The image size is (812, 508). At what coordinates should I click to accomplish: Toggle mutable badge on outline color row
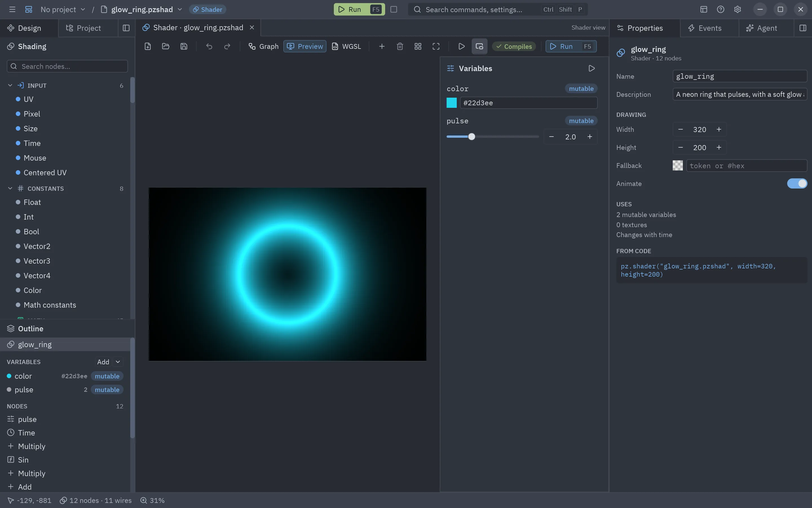coord(107,376)
